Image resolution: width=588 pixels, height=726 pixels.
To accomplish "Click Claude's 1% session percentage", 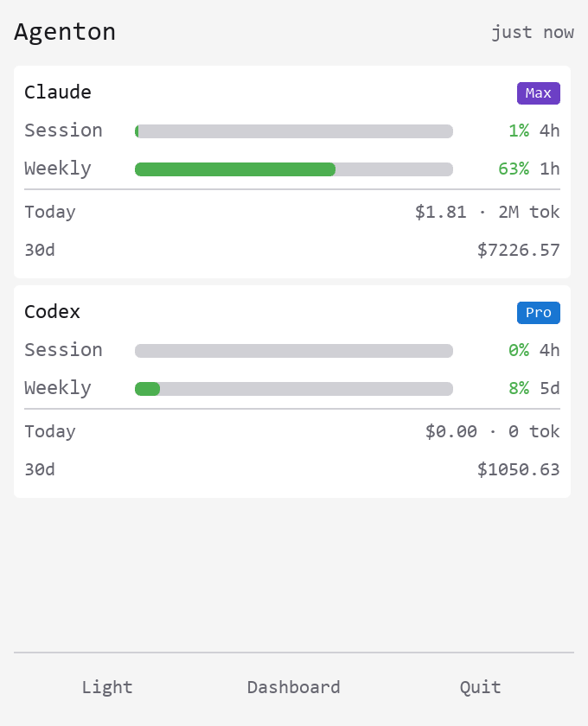I will click(519, 131).
